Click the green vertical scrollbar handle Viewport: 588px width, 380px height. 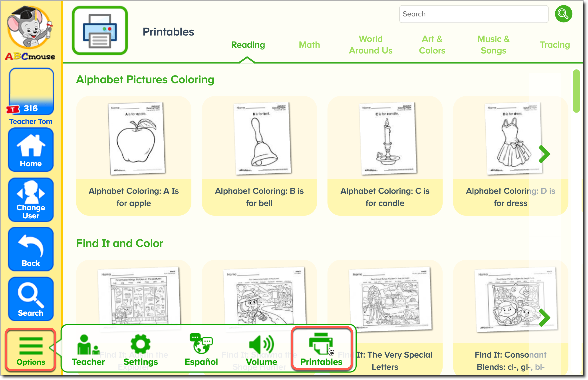(576, 91)
